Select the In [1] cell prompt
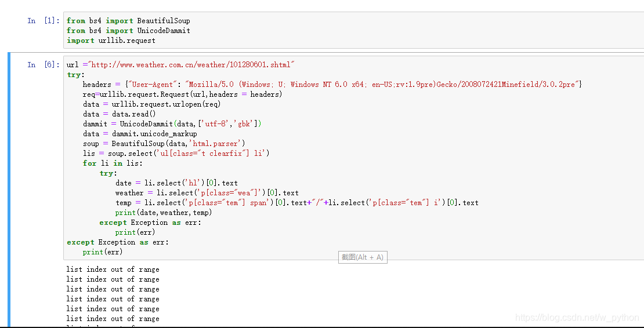Screen dimensions: 644x328 [x=44, y=20]
